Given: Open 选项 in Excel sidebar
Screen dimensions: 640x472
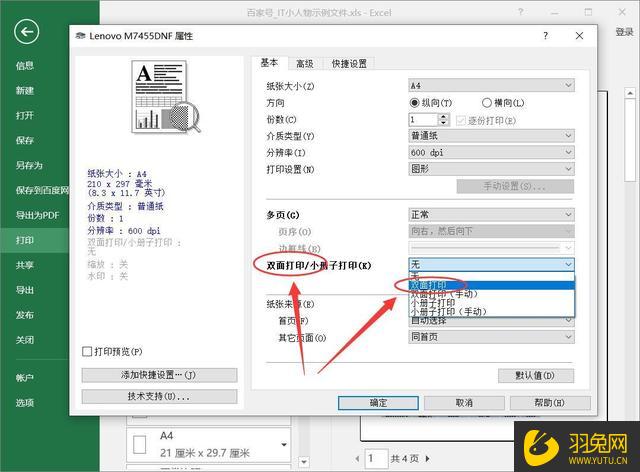Looking at the screenshot, I should click(24, 403).
